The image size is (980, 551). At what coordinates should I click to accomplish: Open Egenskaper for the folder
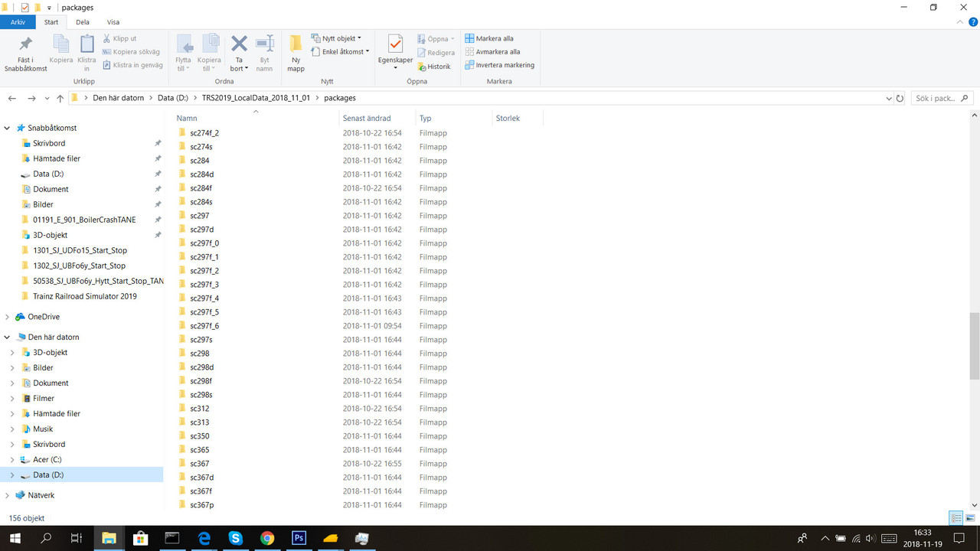395,52
